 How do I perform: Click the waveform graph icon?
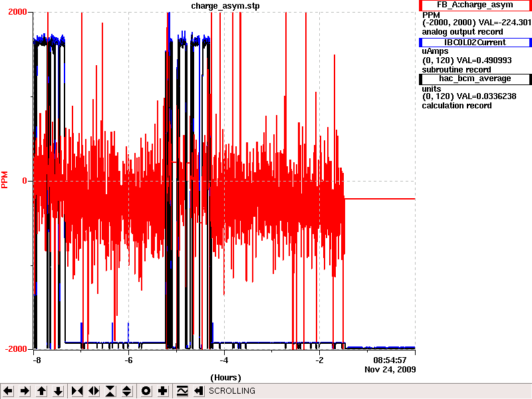[x=182, y=391]
